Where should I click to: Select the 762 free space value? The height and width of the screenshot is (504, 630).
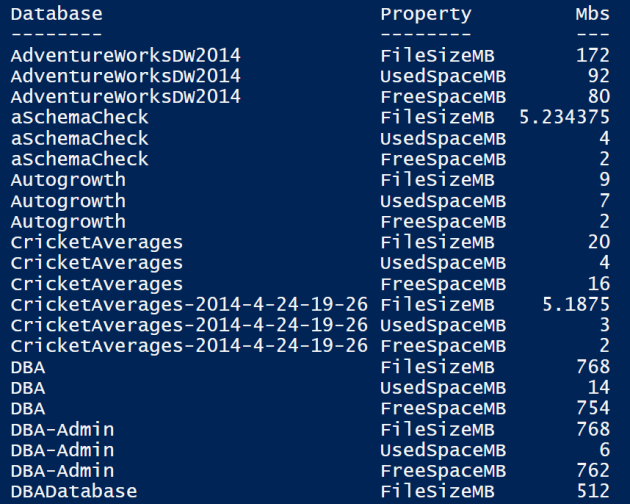592,470
